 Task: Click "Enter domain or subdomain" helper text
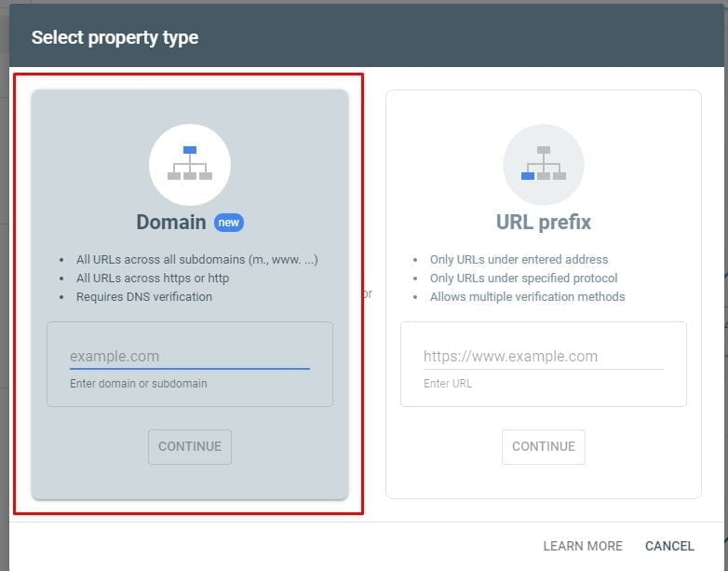pyautogui.click(x=139, y=383)
